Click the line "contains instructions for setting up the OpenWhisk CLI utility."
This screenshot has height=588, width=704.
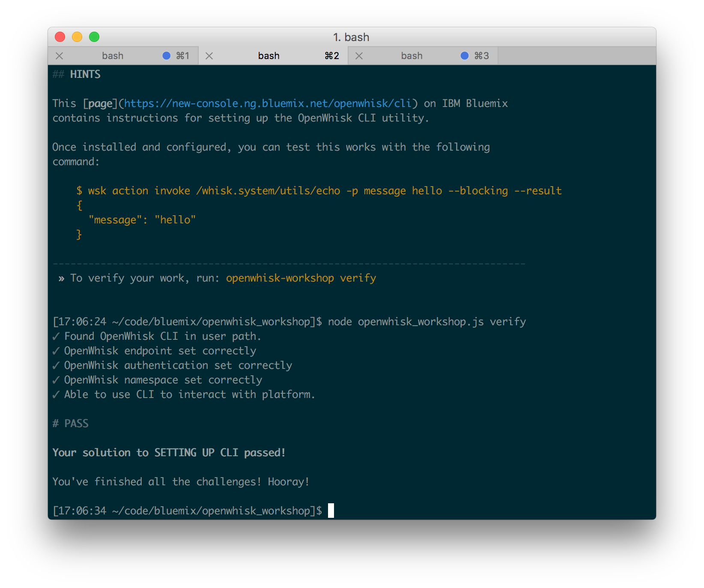241,118
